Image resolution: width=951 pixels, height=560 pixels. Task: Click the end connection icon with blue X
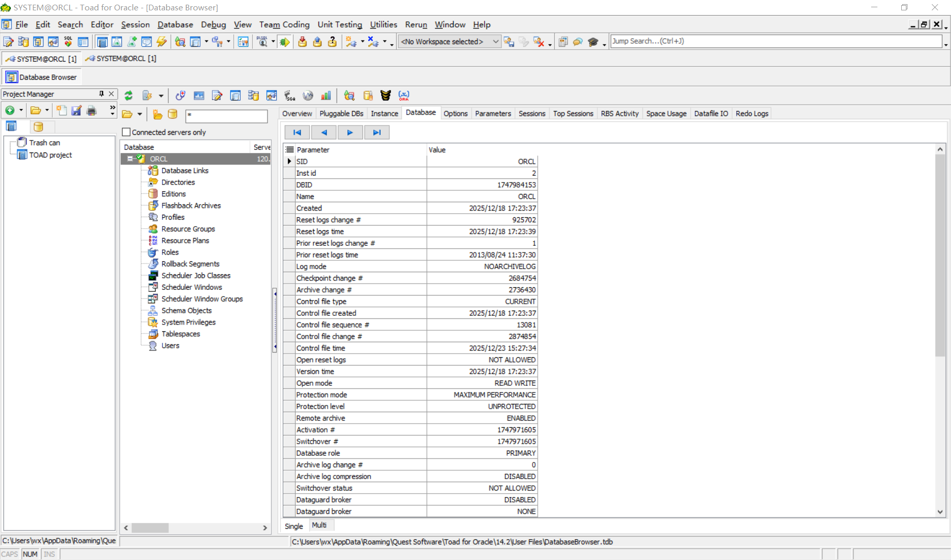[x=373, y=42]
